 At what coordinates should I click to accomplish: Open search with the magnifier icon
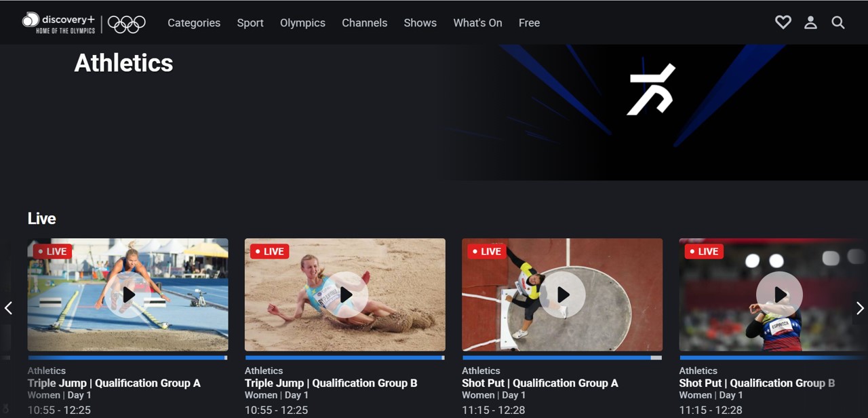pyautogui.click(x=838, y=22)
